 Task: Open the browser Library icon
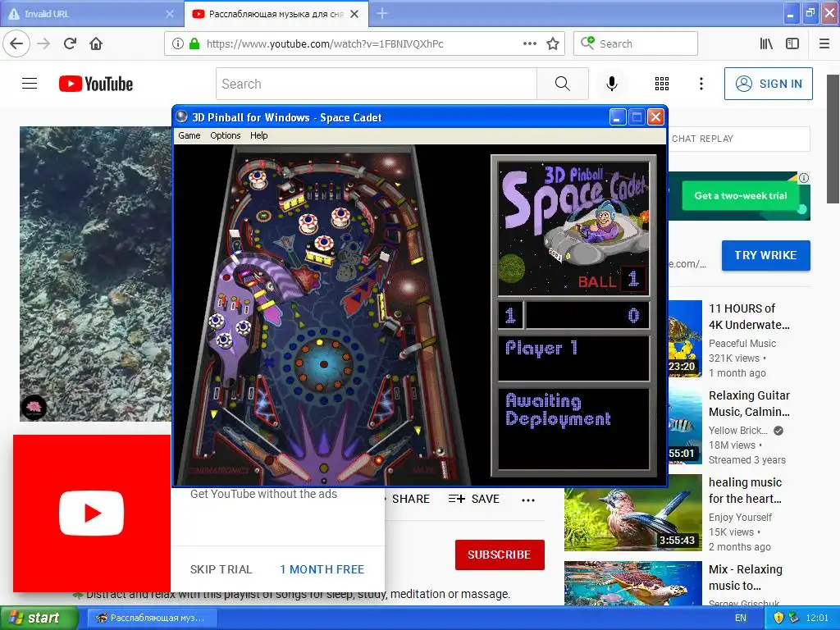[x=766, y=44]
